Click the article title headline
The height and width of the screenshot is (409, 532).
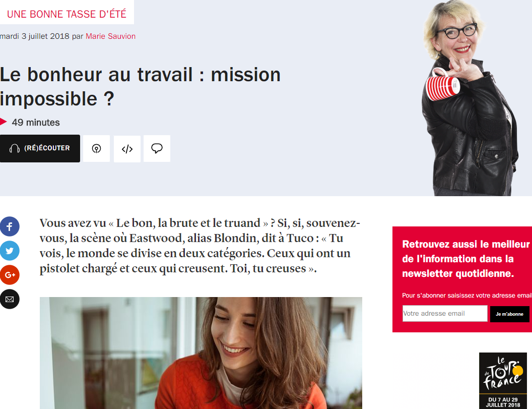pyautogui.click(x=140, y=87)
